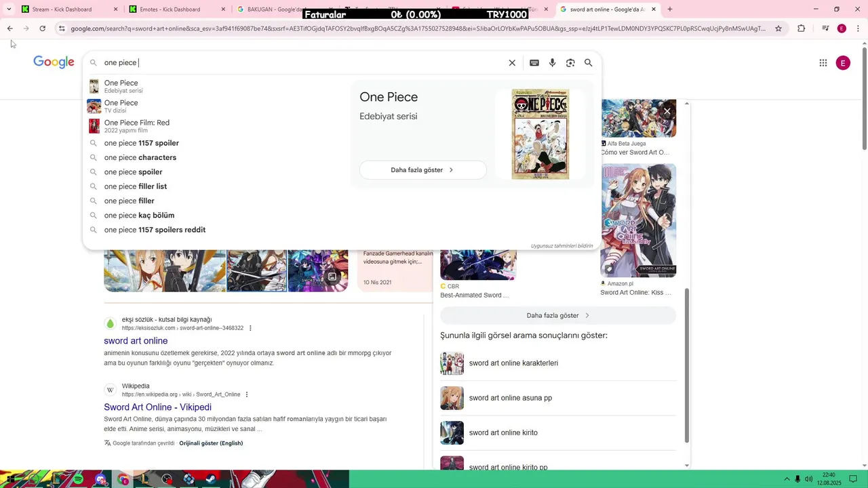Open Chrome profile avatar in toolbar
The image size is (868, 488).
(842, 28)
